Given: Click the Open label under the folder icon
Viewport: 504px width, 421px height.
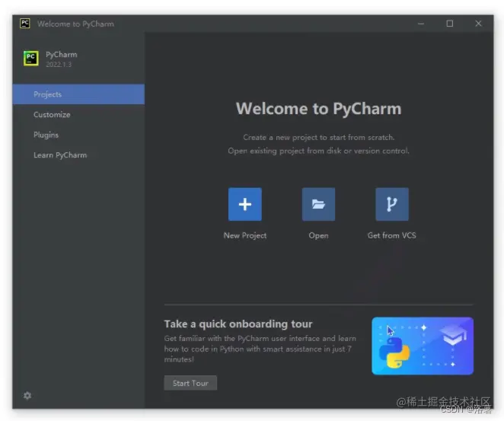Looking at the screenshot, I should pos(318,235).
